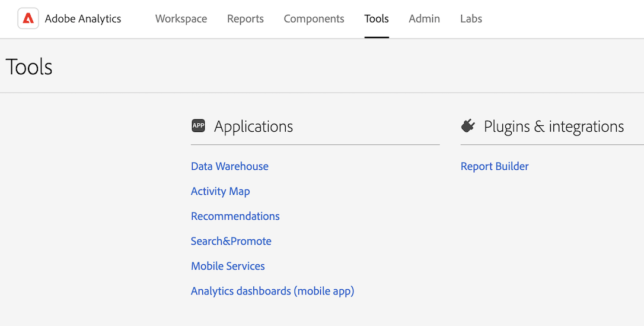Click the Applications section heading

(x=253, y=126)
